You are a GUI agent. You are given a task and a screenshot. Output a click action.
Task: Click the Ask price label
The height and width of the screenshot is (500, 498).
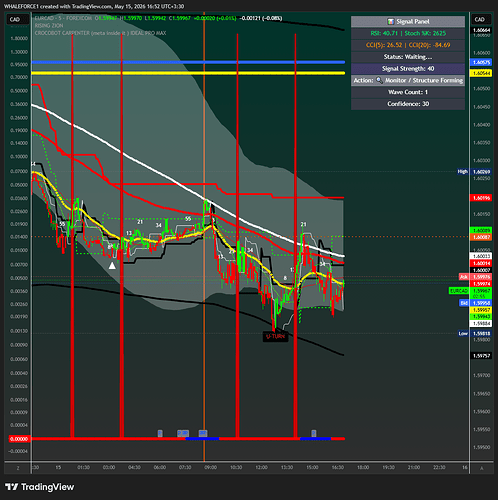point(463,277)
